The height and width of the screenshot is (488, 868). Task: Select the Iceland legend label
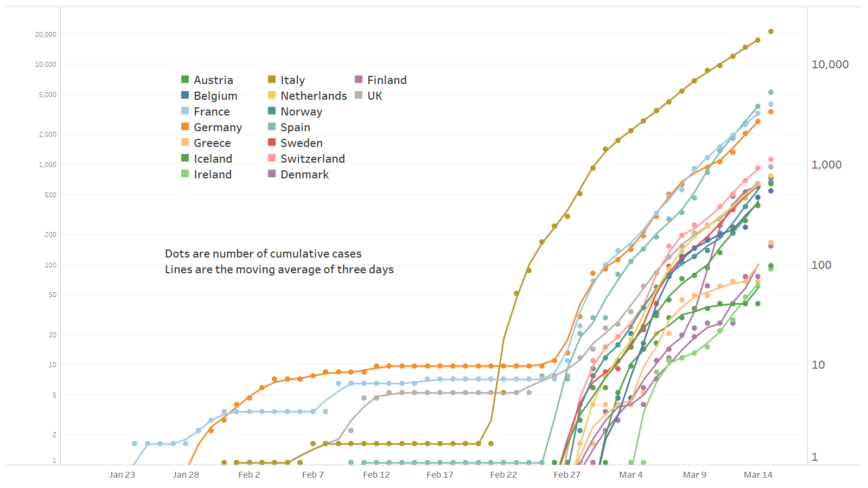pos(213,159)
